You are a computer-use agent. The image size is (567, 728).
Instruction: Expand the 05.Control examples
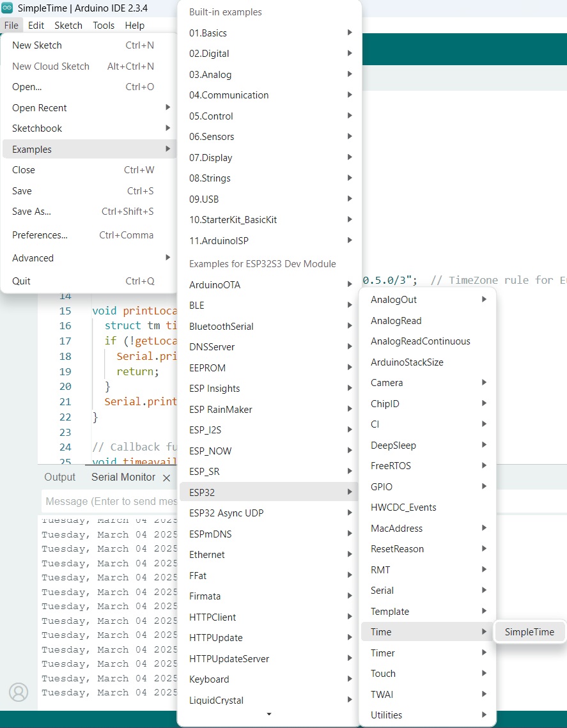pos(269,116)
